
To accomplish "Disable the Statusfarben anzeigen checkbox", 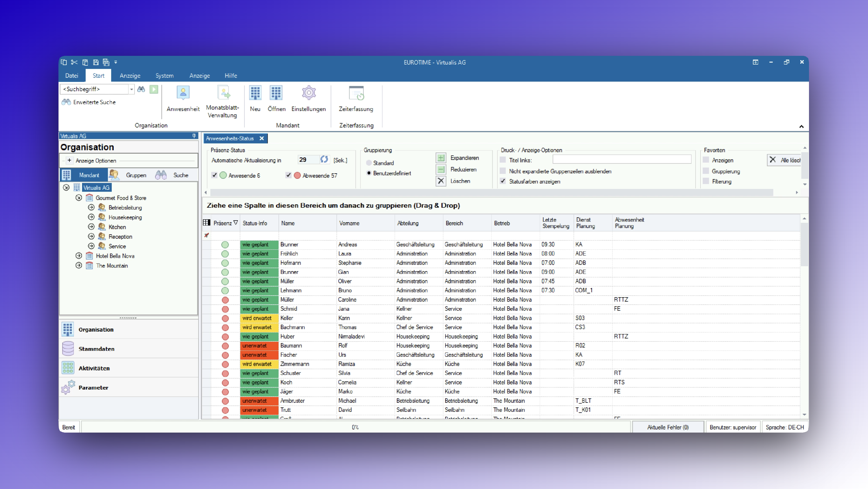I will 503,181.
